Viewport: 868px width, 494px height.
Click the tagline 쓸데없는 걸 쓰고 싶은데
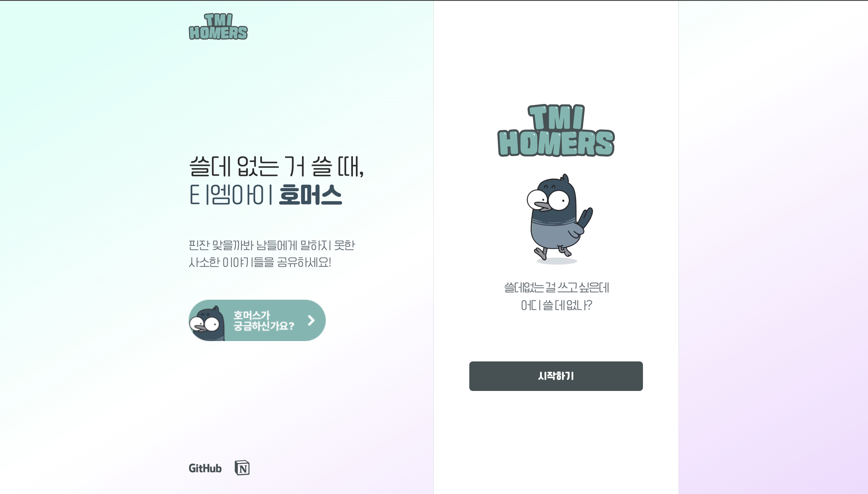(x=556, y=287)
